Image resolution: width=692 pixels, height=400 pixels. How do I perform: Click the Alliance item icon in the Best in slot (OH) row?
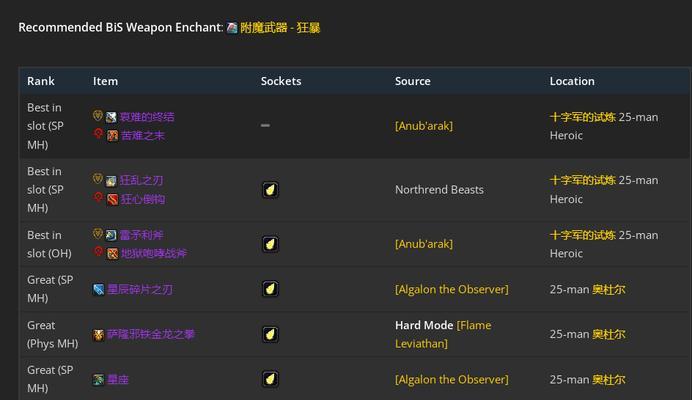111,235
